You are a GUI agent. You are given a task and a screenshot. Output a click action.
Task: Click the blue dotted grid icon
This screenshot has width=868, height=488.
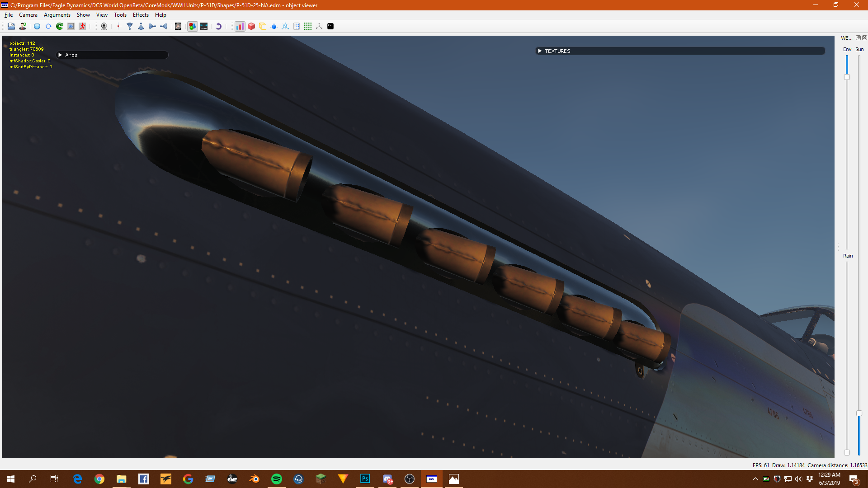297,26
